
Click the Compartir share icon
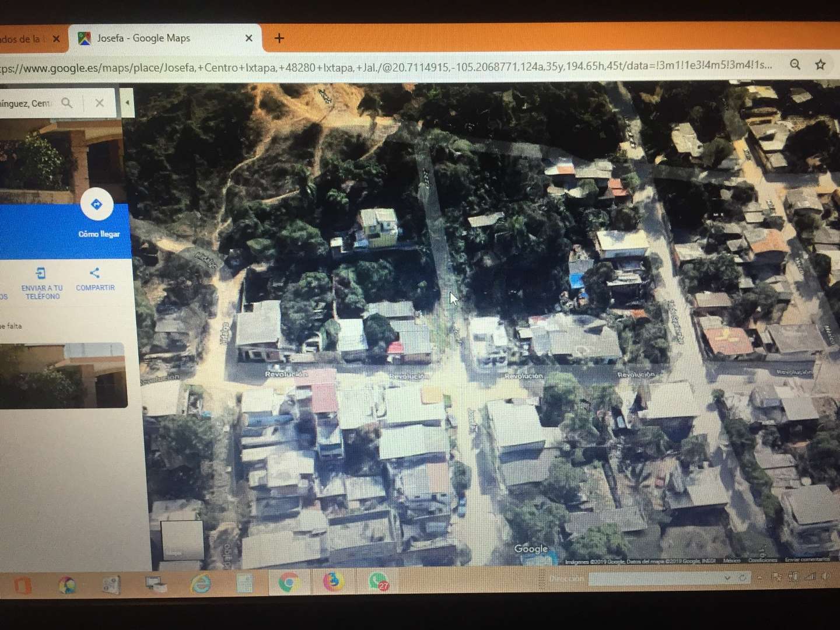[x=94, y=273]
